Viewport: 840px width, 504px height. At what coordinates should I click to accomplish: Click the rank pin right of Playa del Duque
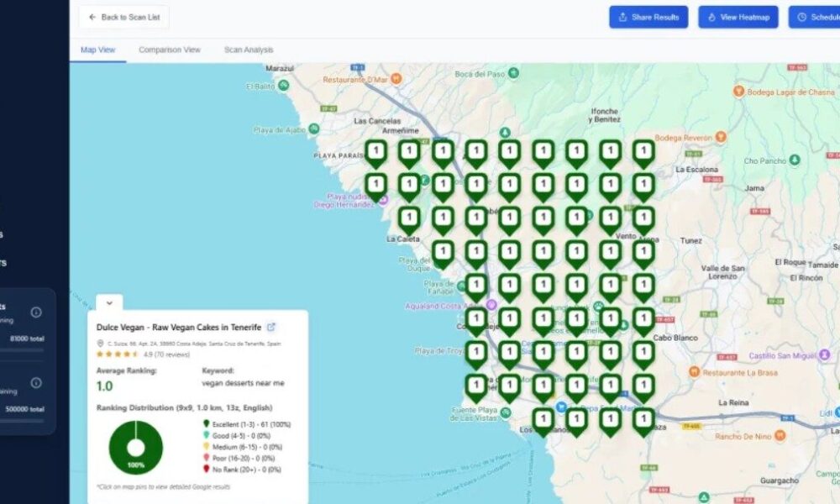[443, 255]
